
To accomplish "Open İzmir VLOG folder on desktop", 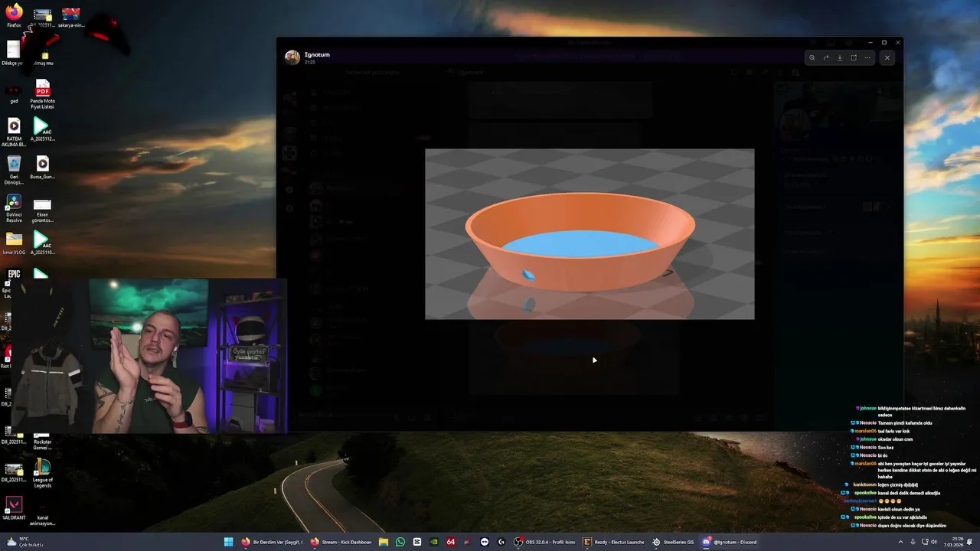I will (x=14, y=243).
